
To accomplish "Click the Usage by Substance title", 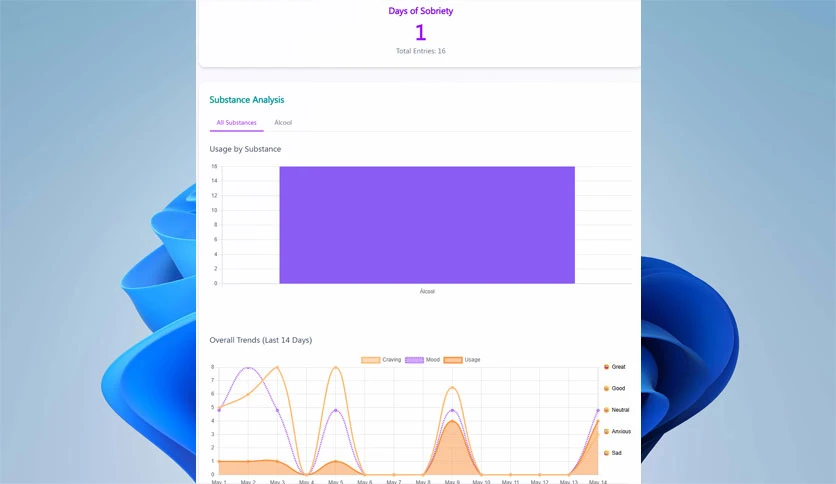I will coord(245,149).
